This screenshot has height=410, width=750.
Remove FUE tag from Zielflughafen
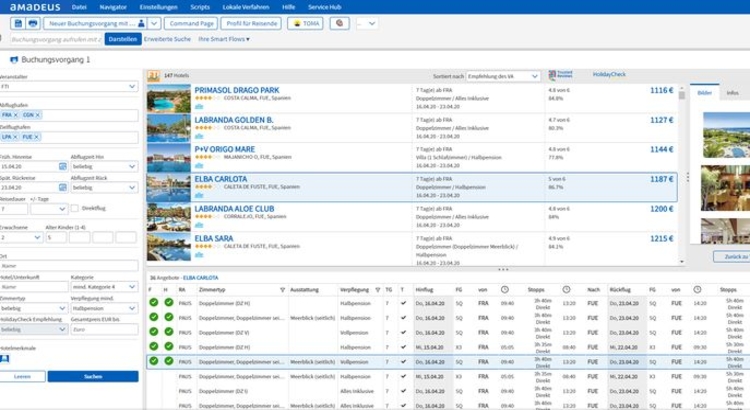[x=36, y=137]
